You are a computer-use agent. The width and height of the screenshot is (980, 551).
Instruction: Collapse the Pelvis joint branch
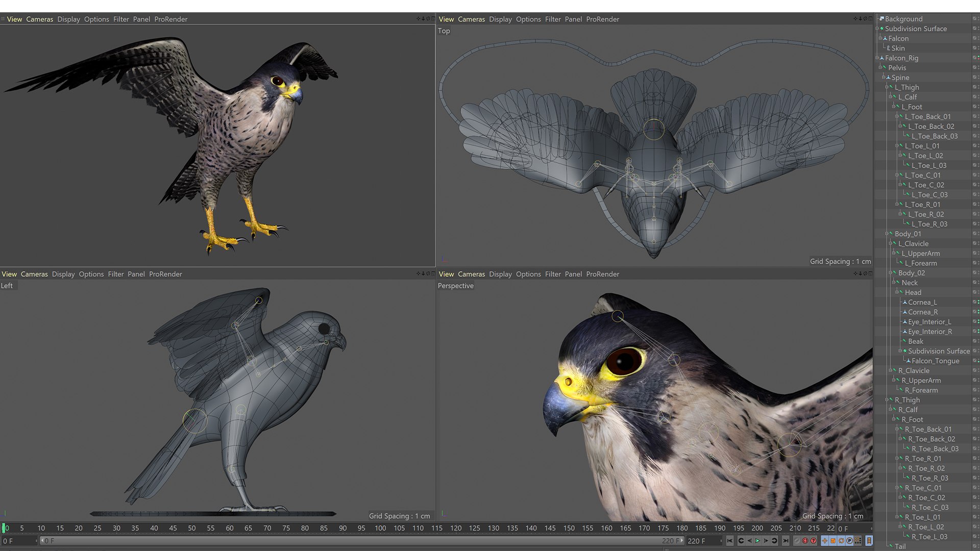[880, 67]
